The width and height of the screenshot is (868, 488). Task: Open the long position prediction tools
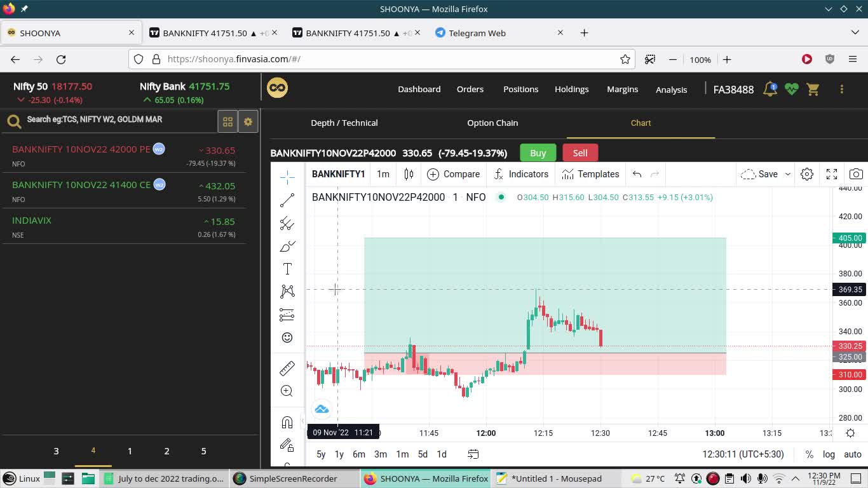287,315
